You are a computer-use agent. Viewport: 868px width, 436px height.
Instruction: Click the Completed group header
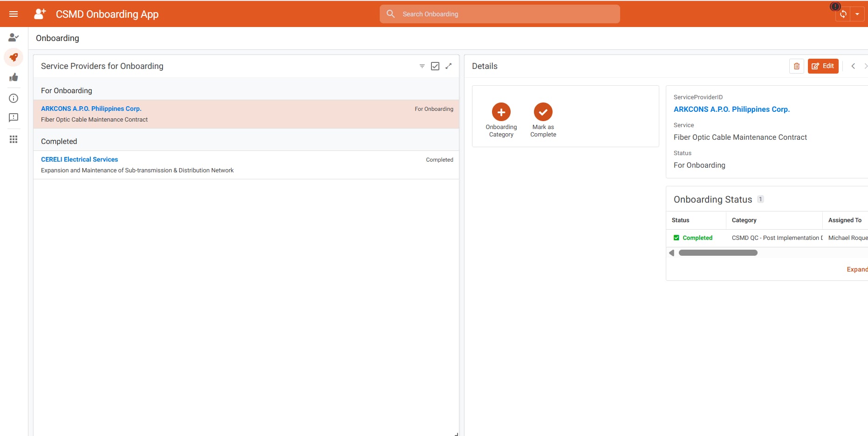pos(246,141)
